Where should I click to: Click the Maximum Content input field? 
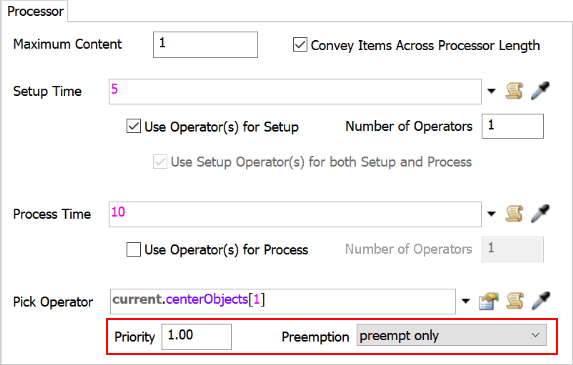click(205, 45)
